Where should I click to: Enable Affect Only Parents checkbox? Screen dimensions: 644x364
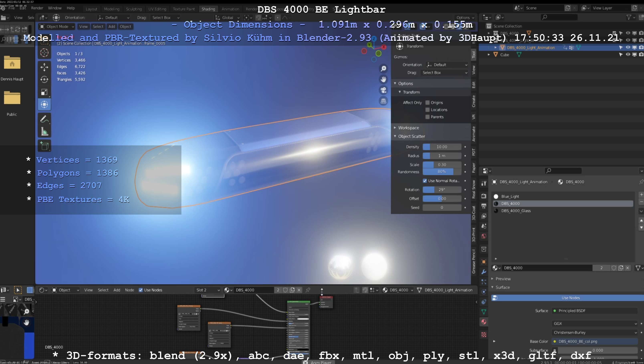(x=427, y=117)
